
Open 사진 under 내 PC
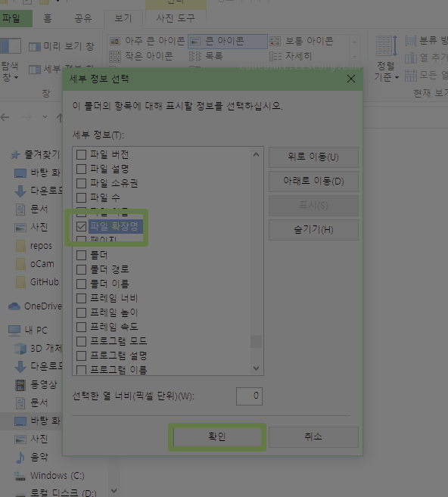tap(32, 439)
